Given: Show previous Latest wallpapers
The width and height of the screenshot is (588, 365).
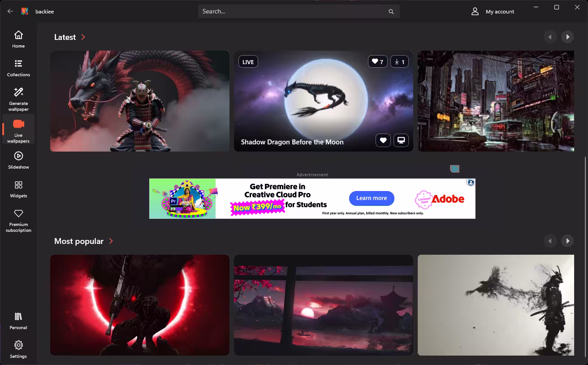Looking at the screenshot, I should [550, 37].
